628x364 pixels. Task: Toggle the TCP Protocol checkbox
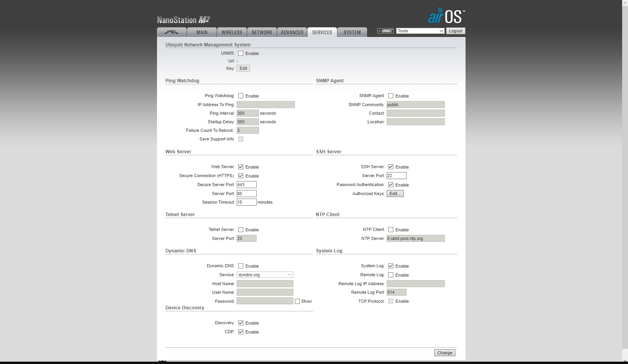click(391, 301)
